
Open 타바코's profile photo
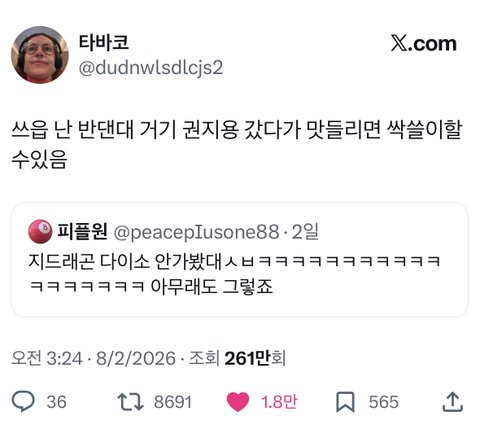tap(40, 55)
